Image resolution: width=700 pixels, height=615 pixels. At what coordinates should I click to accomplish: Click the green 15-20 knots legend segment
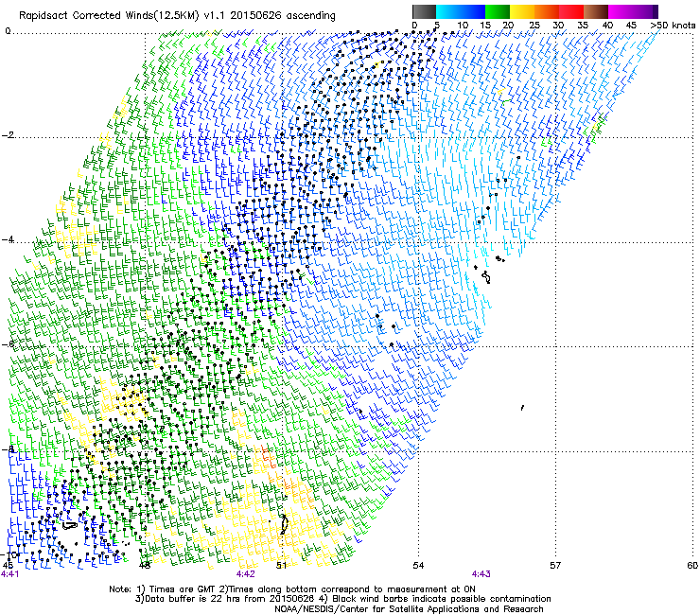498,11
